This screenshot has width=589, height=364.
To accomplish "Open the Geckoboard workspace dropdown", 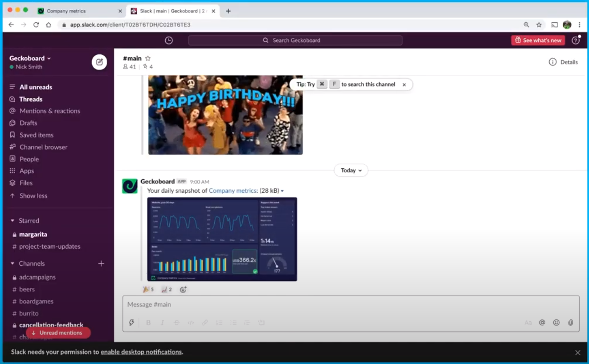I will pos(30,58).
